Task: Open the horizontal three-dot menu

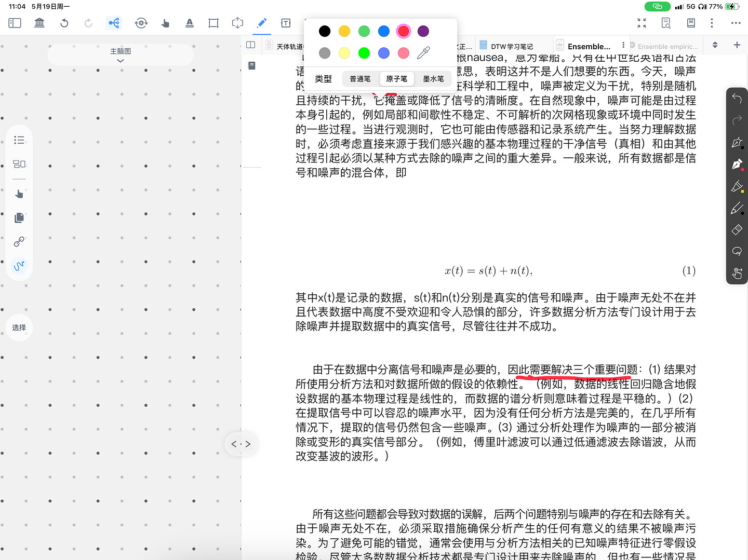Action: [x=736, y=23]
